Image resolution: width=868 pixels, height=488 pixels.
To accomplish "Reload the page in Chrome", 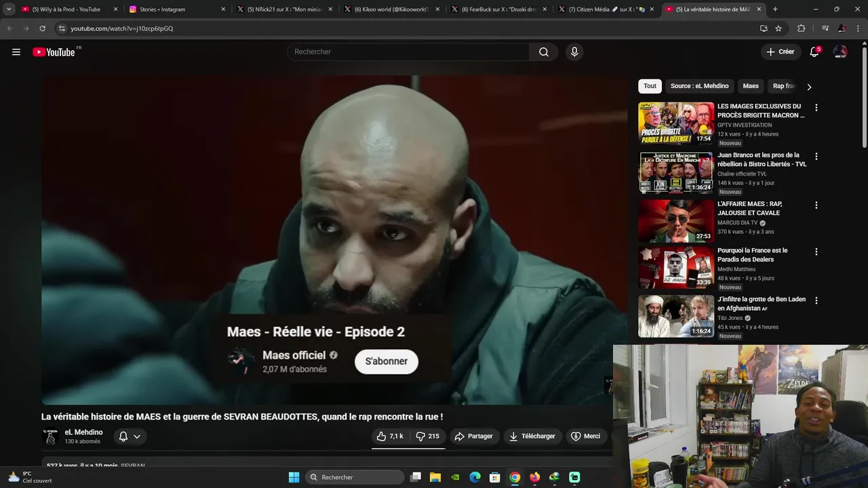I will [42, 28].
